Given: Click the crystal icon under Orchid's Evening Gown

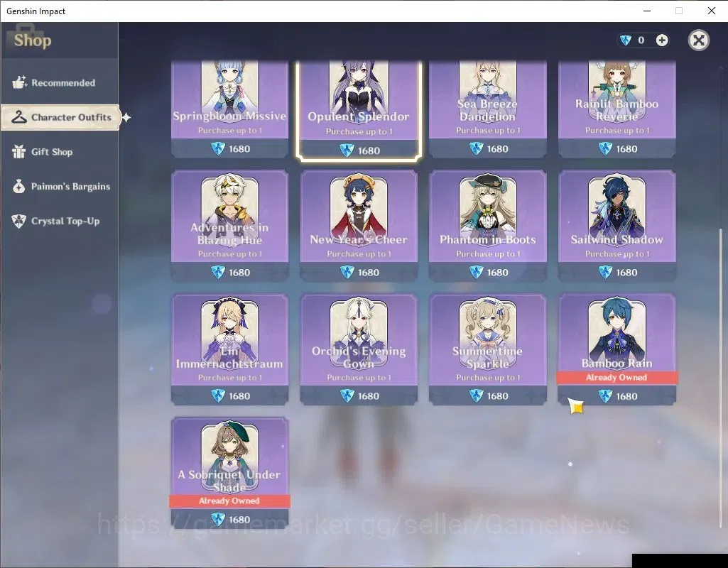Looking at the screenshot, I should point(347,396).
